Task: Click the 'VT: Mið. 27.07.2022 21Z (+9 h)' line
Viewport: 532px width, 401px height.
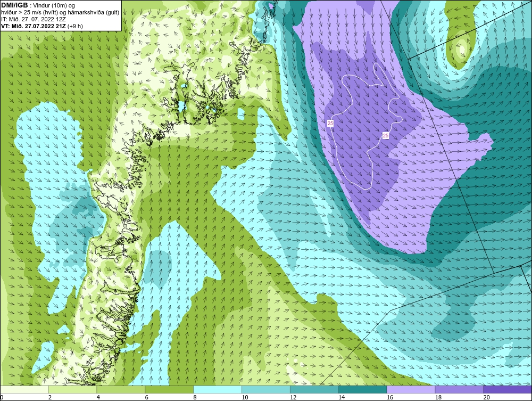Action: [x=41, y=26]
